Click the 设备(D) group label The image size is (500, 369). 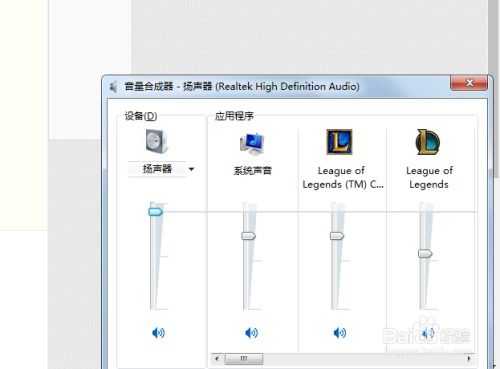(141, 116)
